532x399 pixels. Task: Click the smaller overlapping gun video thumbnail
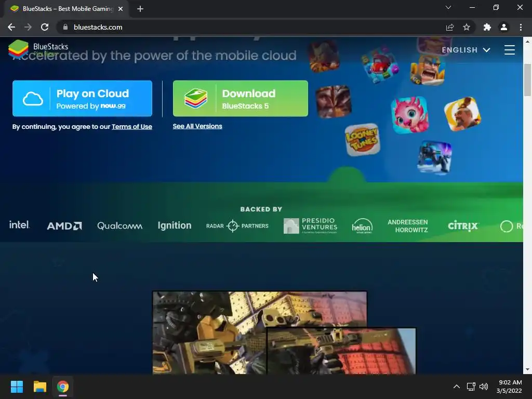click(x=341, y=351)
